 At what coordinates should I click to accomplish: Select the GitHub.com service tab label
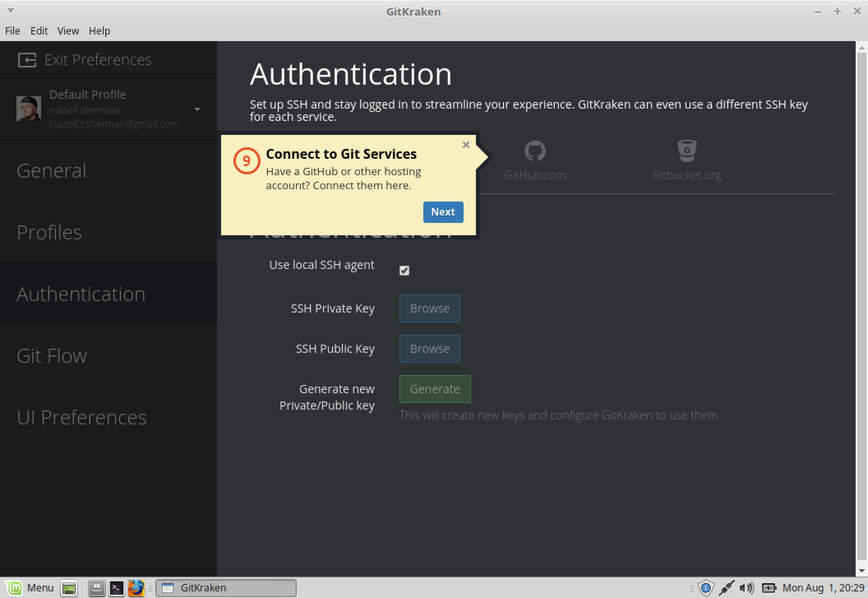point(535,175)
